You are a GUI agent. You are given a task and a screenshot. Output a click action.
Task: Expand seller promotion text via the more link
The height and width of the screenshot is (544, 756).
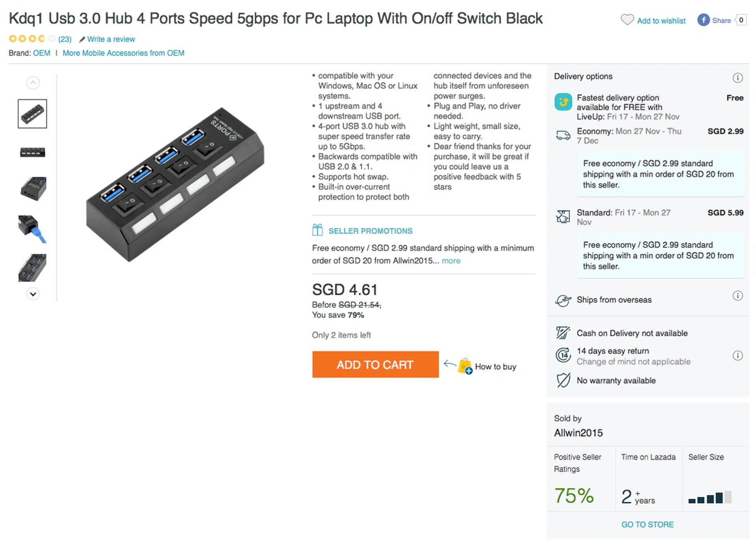tap(451, 261)
